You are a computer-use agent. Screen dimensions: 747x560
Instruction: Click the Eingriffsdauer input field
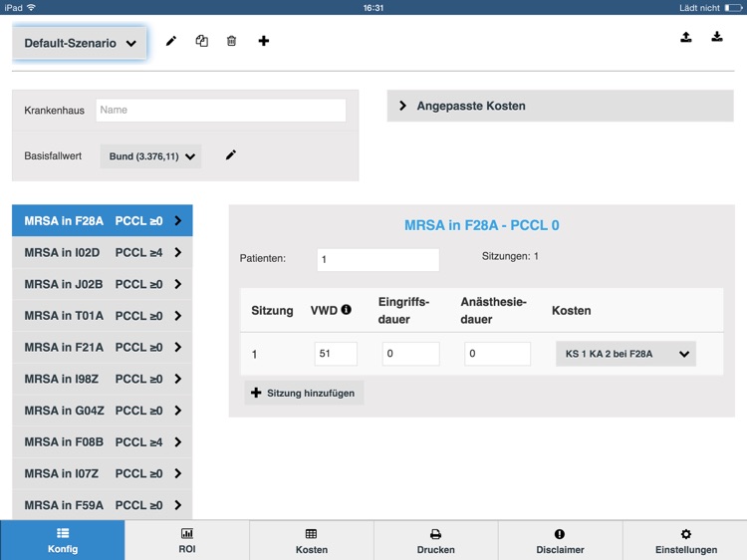(x=410, y=354)
